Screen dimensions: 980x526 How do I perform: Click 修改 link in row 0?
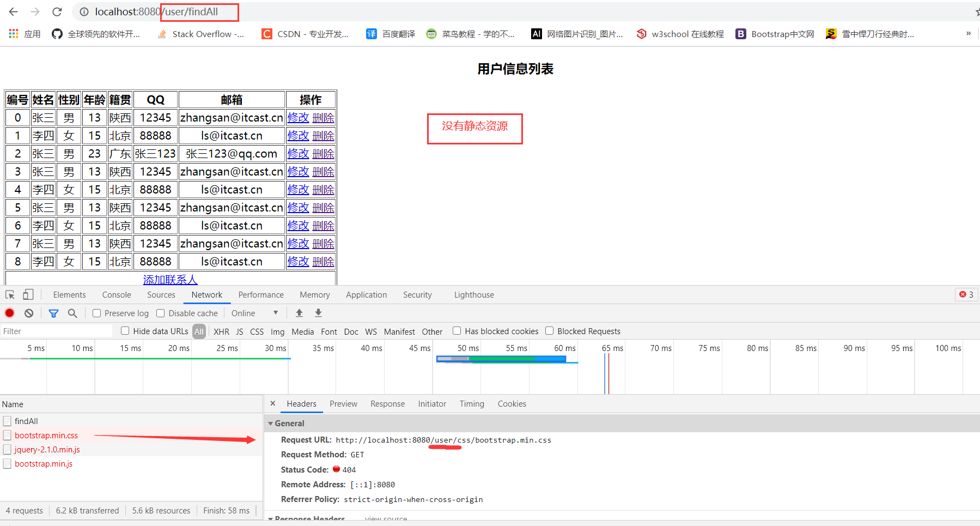298,118
